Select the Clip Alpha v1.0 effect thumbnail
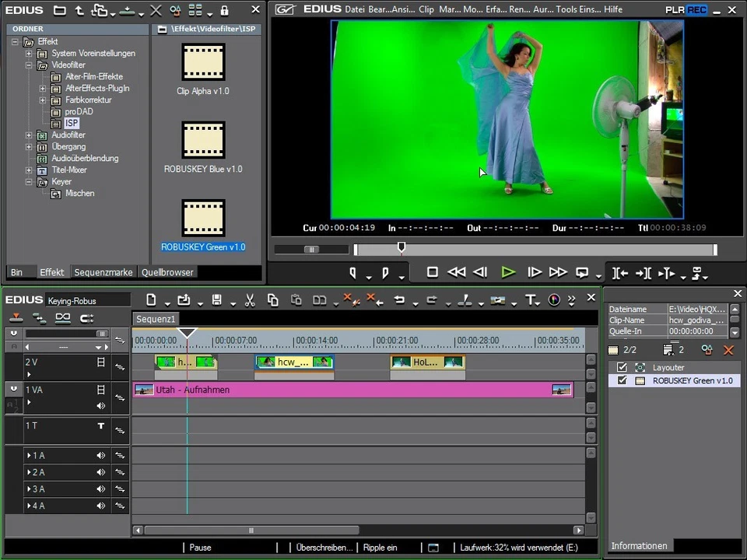 coord(203,62)
